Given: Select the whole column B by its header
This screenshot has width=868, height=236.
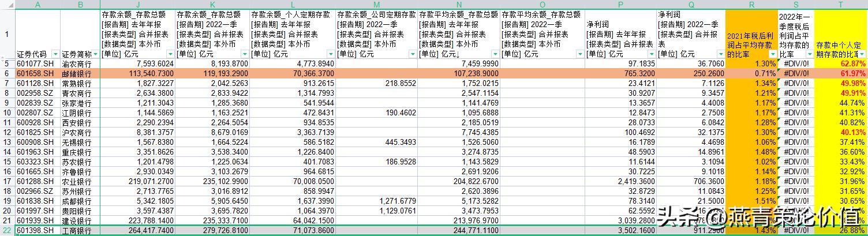Looking at the screenshot, I should point(80,5).
